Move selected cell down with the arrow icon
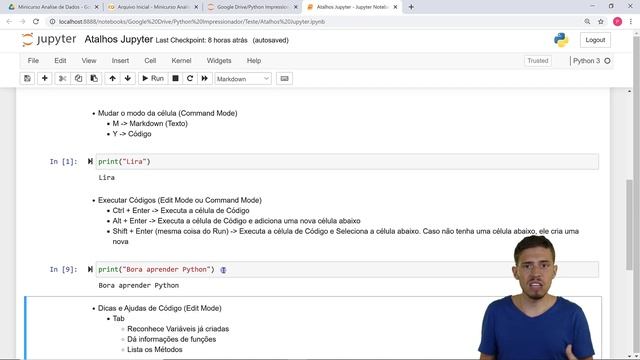Image resolution: width=640 pixels, height=360 pixels. click(x=128, y=78)
